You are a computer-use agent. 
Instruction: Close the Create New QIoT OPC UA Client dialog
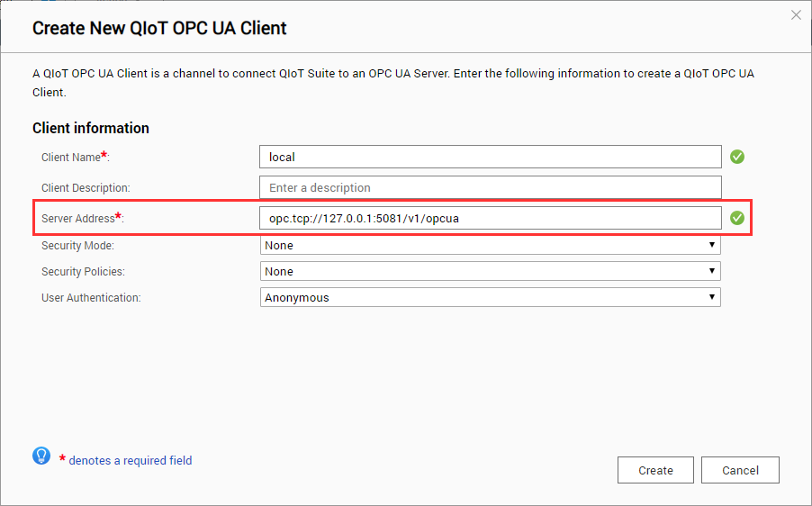(x=796, y=15)
